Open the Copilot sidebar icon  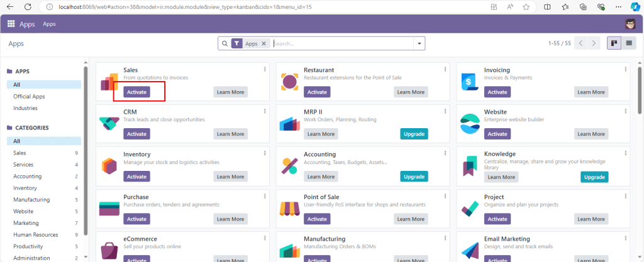[635, 7]
